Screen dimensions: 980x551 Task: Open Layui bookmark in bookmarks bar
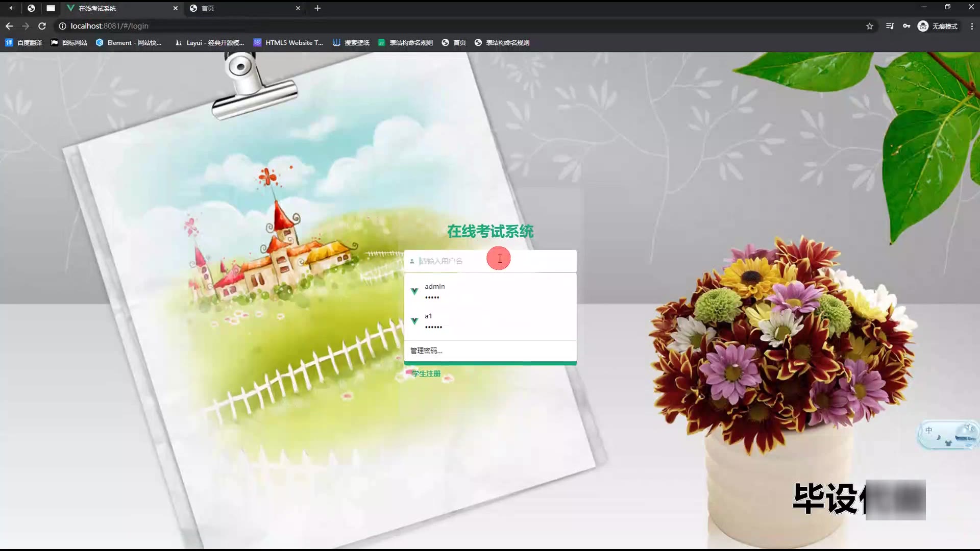(209, 43)
